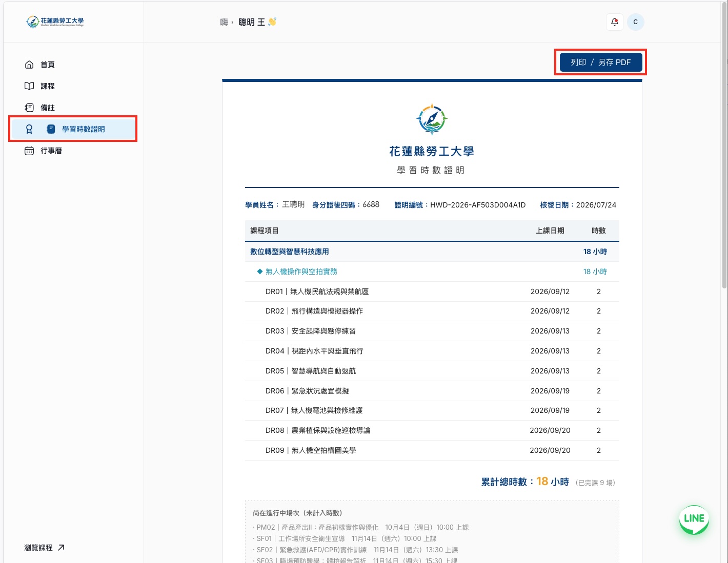Open the notification bell
This screenshot has height=563, width=728.
(615, 22)
